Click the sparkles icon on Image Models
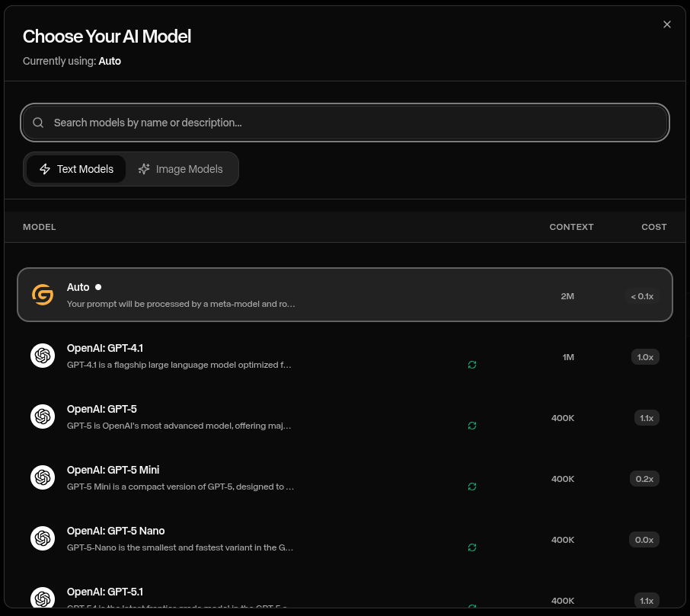This screenshot has height=616, width=690. click(x=143, y=168)
